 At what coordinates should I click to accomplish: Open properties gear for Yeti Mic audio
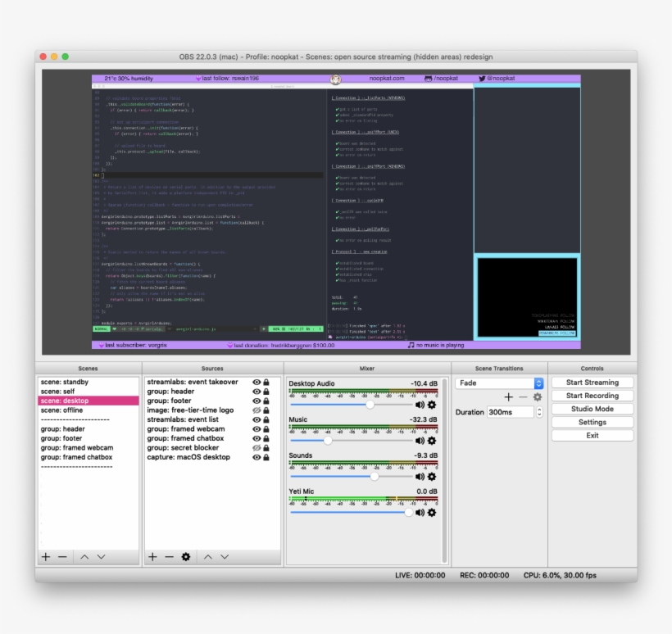click(432, 512)
